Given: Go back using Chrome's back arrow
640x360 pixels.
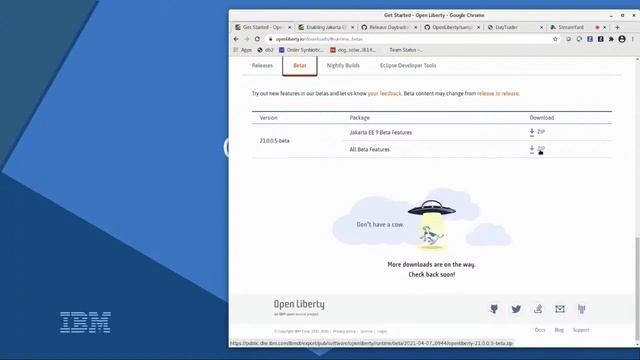Looking at the screenshot, I should tap(236, 39).
